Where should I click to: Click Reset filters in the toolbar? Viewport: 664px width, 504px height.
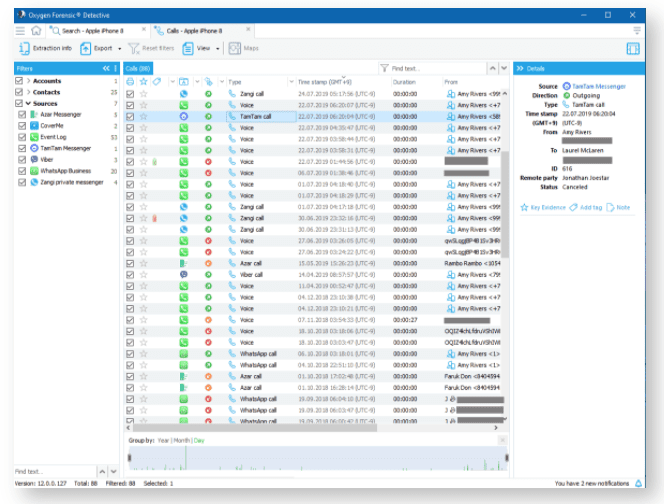click(x=151, y=48)
